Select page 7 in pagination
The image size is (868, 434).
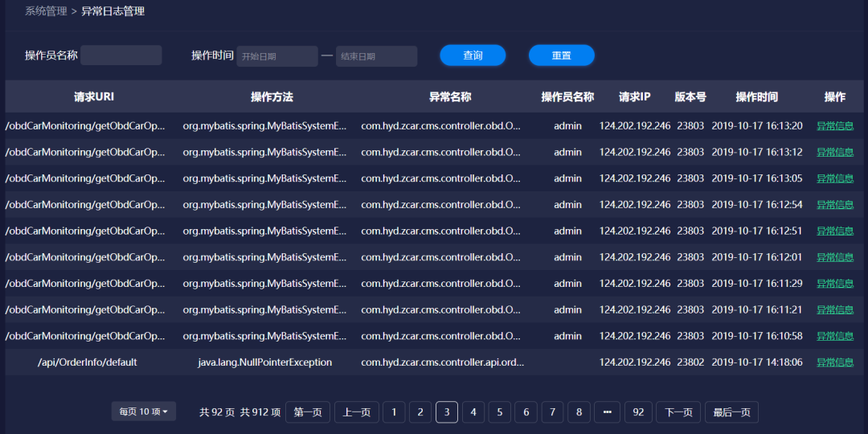click(x=552, y=412)
